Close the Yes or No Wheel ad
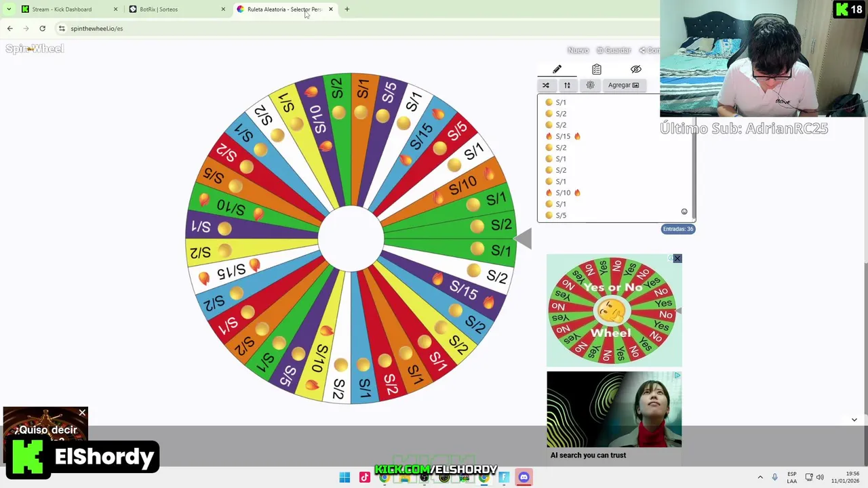This screenshot has width=868, height=488. (677, 259)
